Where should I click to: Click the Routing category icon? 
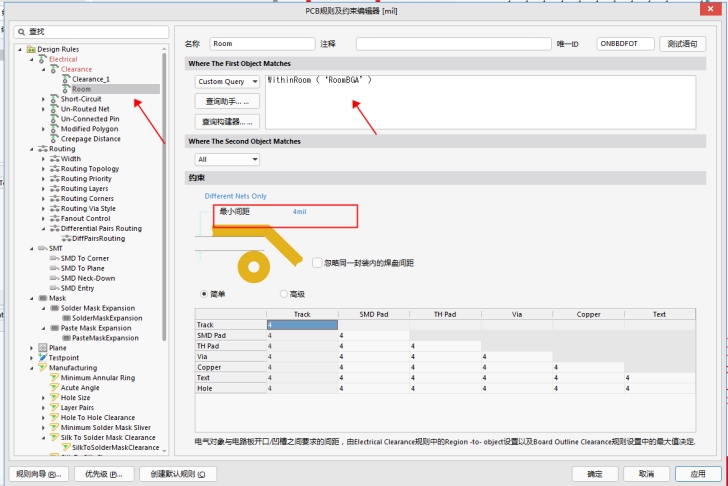pos(43,149)
